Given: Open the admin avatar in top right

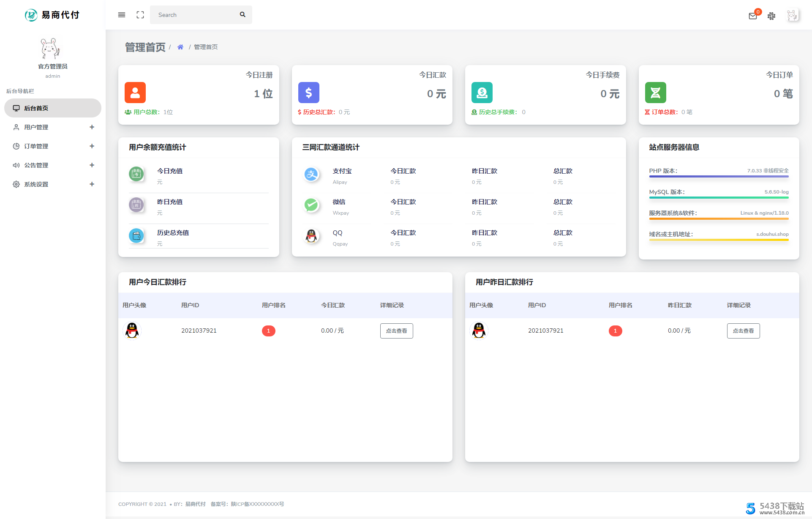Looking at the screenshot, I should [x=792, y=16].
